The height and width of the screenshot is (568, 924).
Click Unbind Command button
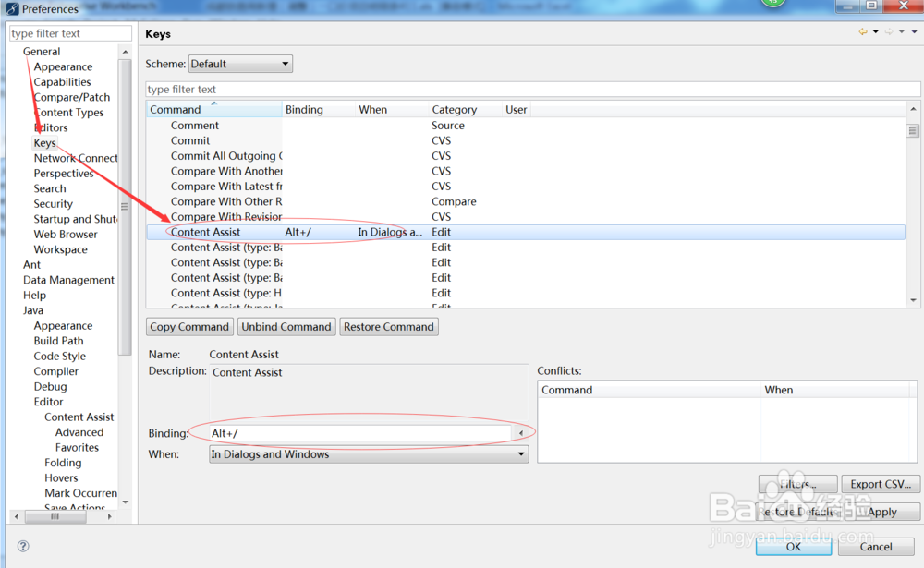pos(286,326)
